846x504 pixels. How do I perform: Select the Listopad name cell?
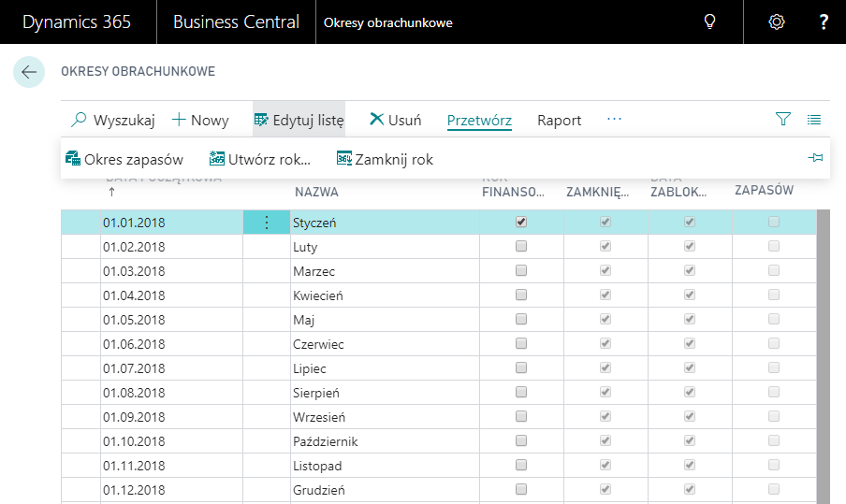tap(385, 465)
